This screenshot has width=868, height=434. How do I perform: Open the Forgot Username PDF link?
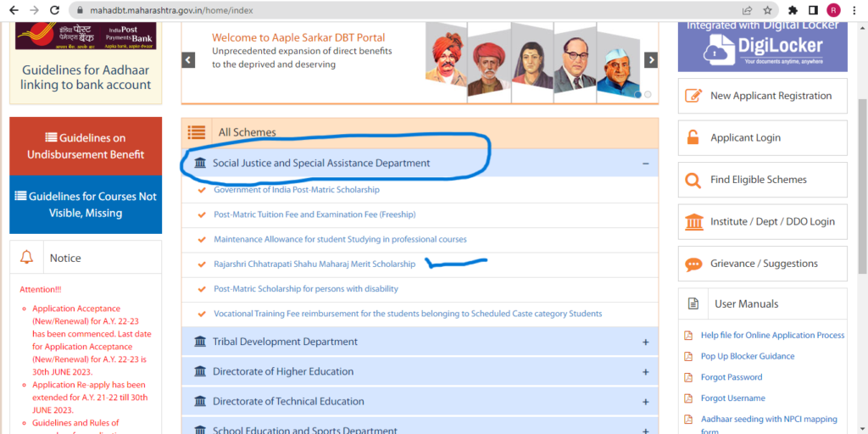733,398
